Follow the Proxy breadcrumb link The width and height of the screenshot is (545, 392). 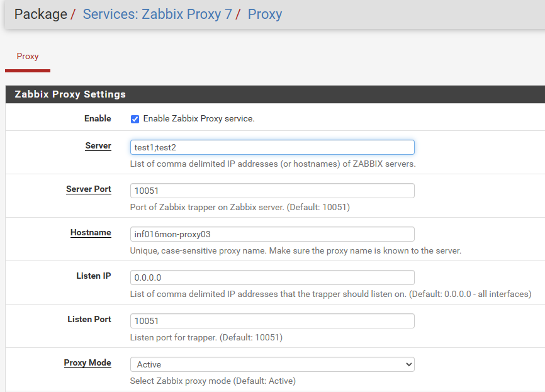click(265, 14)
